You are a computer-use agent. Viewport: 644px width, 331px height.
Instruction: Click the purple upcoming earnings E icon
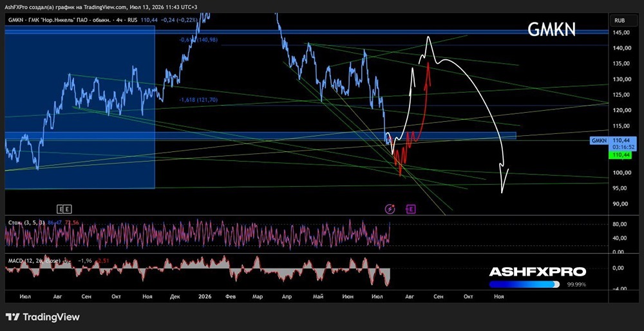coord(411,209)
